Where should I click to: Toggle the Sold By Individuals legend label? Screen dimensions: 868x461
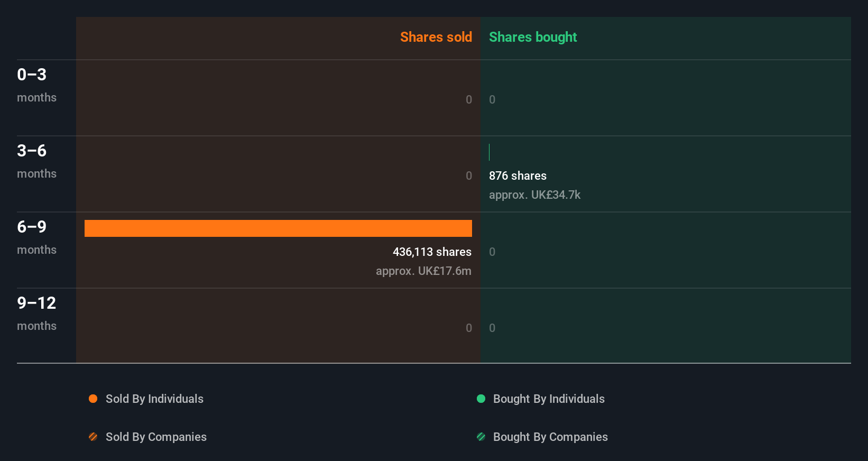[x=154, y=399]
